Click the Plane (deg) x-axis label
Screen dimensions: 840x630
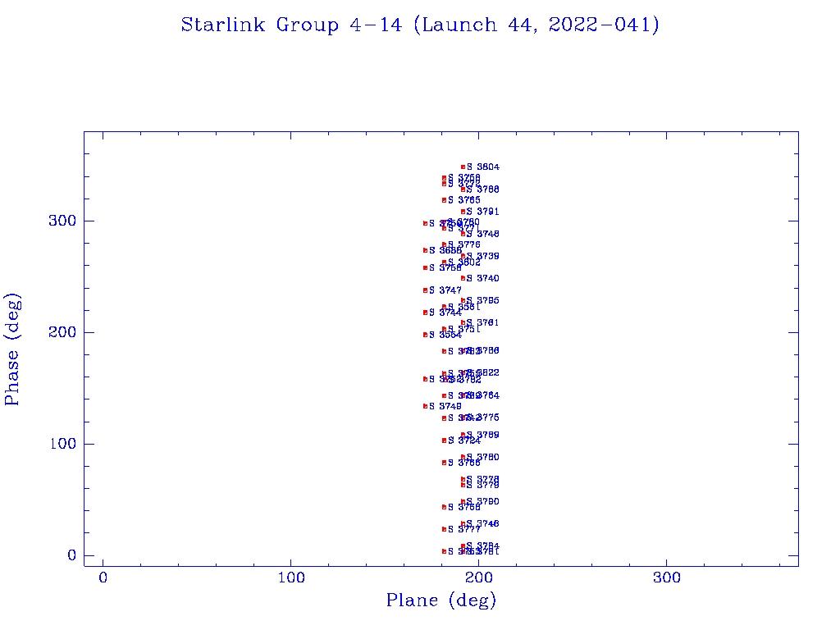(441, 600)
